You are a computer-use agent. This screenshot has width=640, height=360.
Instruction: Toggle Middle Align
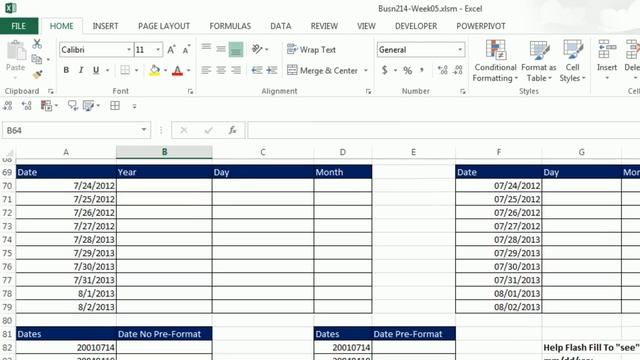click(221, 49)
